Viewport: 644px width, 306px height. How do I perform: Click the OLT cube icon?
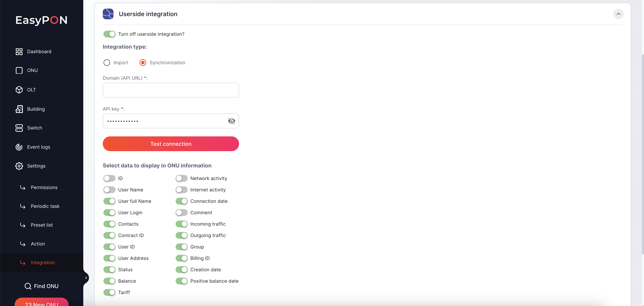click(19, 90)
